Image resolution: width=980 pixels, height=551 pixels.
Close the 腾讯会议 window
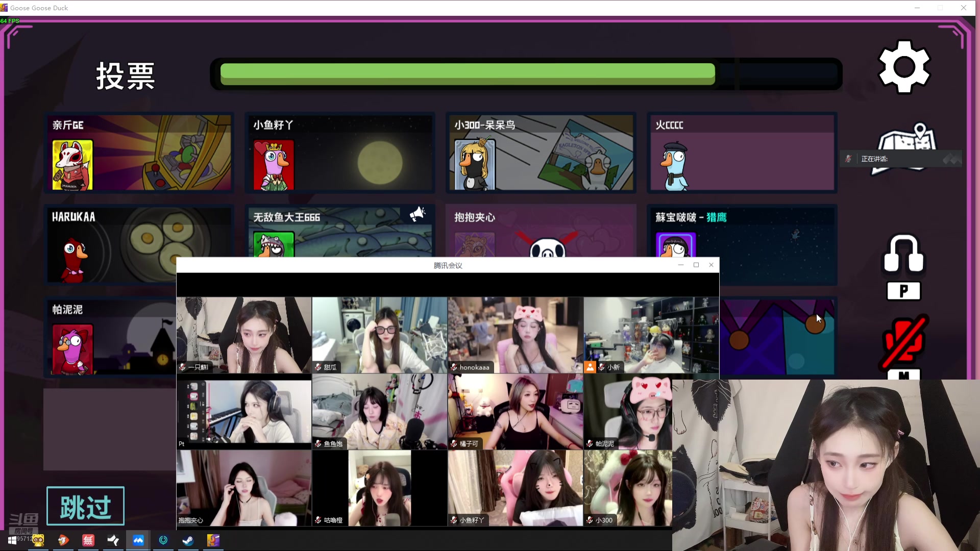711,265
